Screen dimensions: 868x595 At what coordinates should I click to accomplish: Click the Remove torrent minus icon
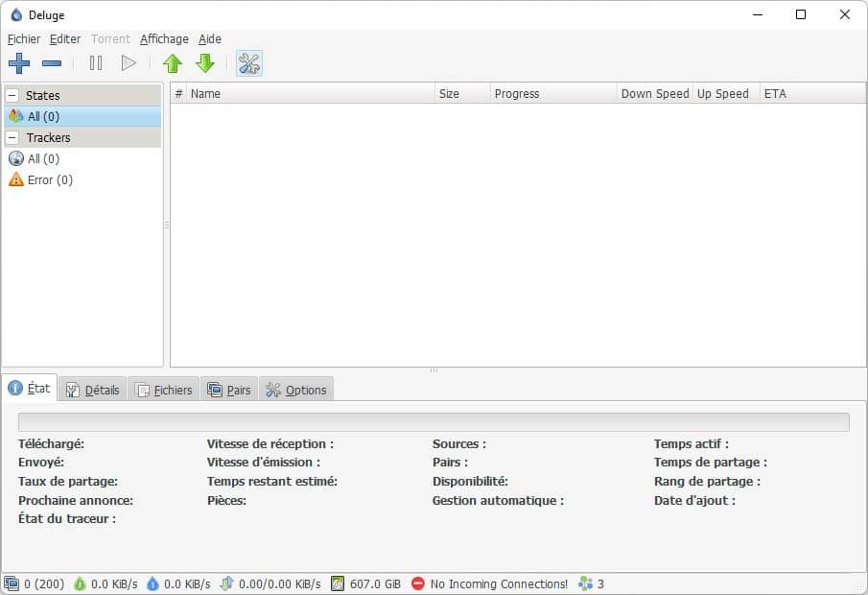[x=52, y=63]
